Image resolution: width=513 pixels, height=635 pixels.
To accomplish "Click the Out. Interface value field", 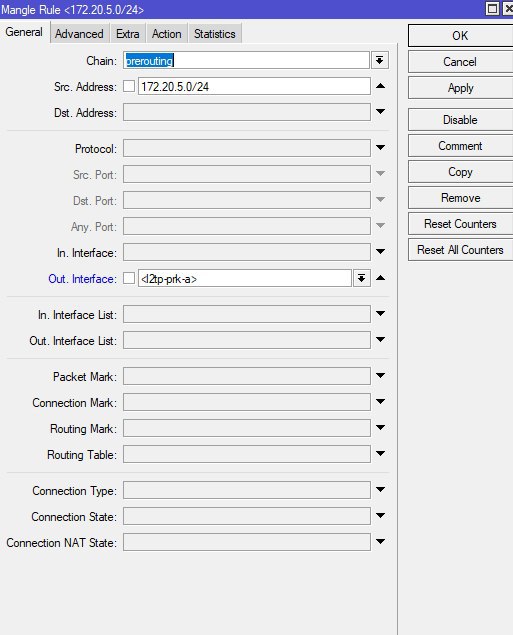I will point(245,279).
